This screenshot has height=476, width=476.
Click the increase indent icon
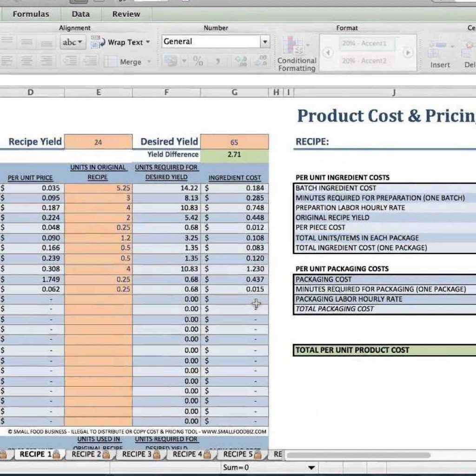[90, 61]
